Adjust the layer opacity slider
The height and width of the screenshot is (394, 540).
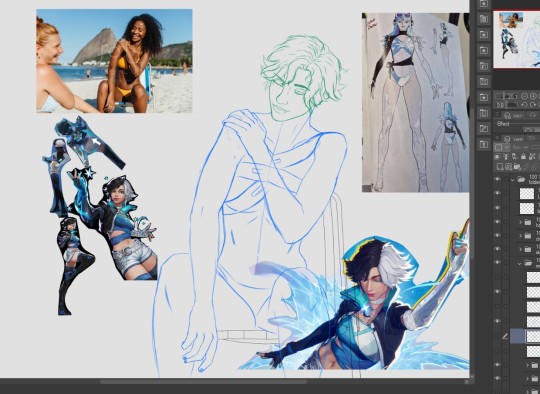pos(536,147)
